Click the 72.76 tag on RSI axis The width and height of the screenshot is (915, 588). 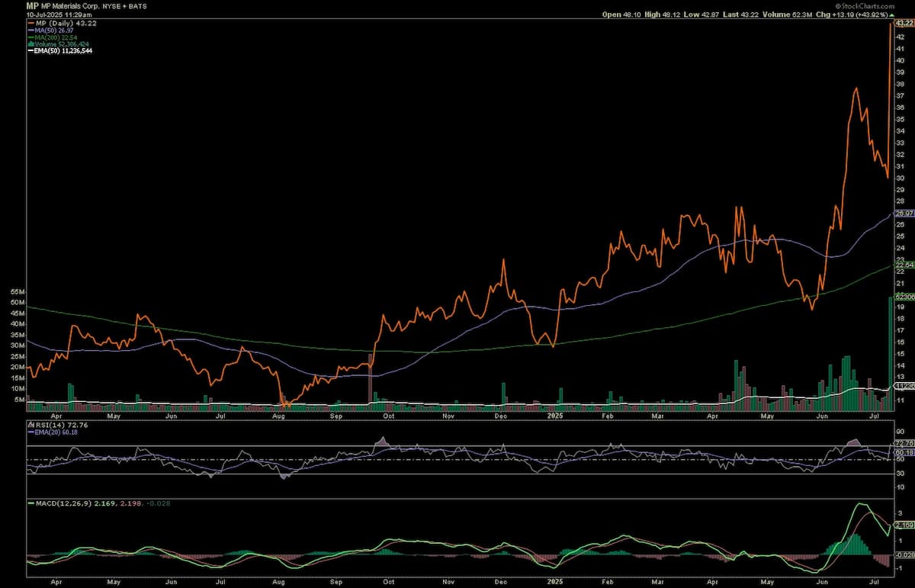(x=905, y=443)
